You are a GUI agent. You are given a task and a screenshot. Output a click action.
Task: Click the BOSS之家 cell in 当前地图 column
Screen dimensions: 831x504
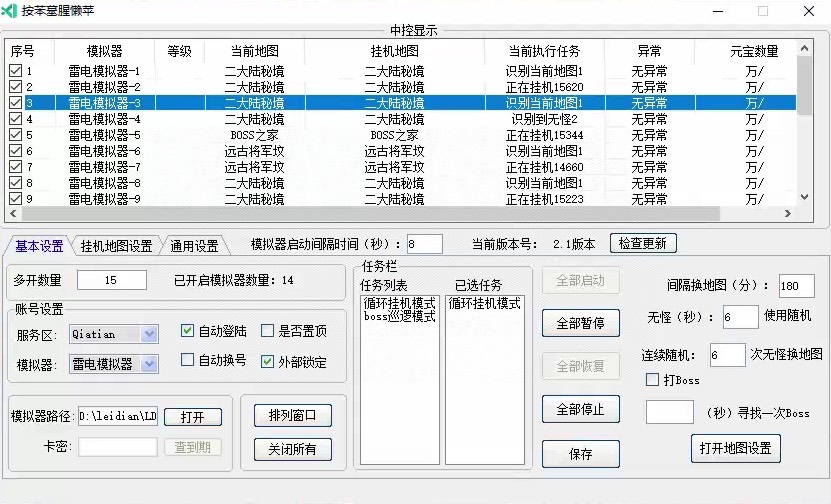point(254,135)
